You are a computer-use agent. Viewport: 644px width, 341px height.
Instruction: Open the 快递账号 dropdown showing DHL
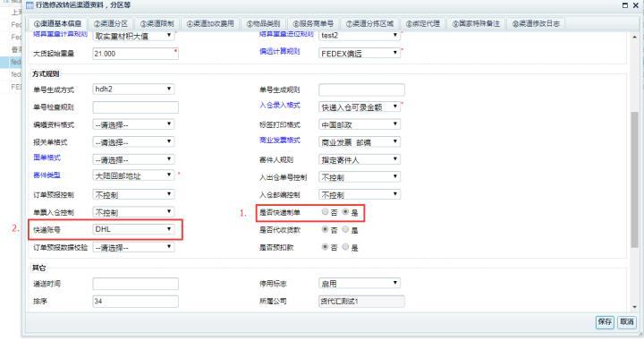pyautogui.click(x=133, y=229)
